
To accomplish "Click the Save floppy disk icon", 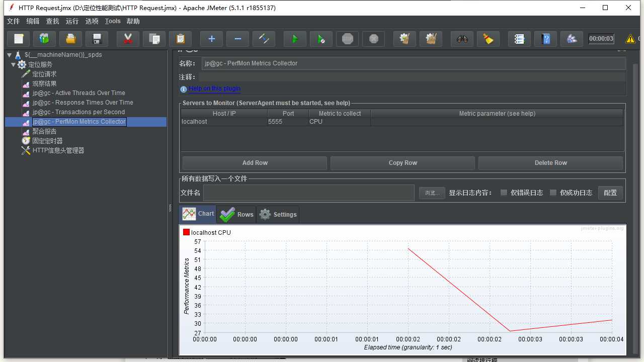I will coord(97,39).
